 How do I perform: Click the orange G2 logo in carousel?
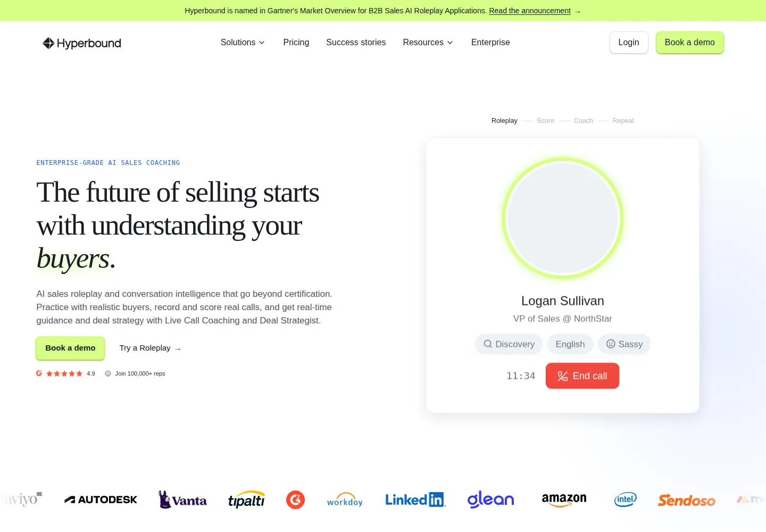coord(296,500)
